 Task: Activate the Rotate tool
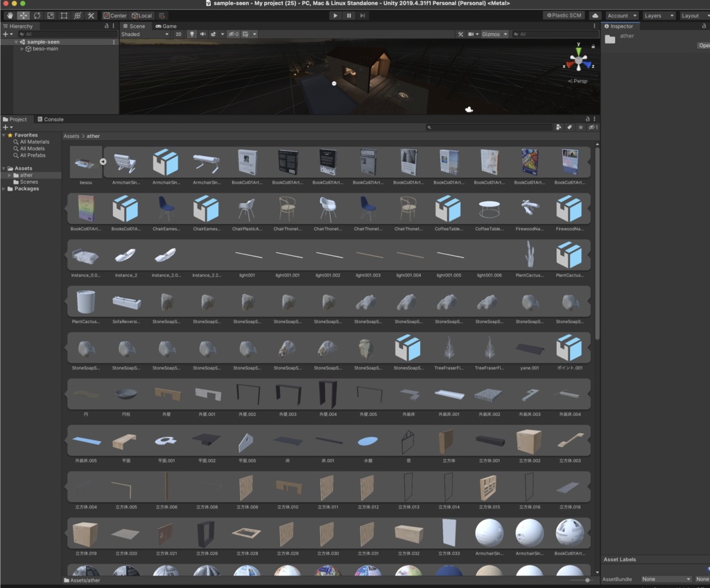pos(37,15)
